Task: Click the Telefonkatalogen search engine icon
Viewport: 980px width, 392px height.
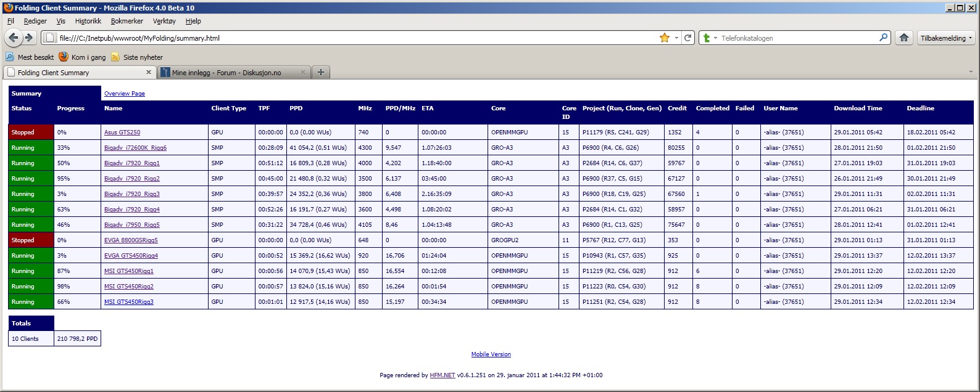Action: (x=707, y=38)
